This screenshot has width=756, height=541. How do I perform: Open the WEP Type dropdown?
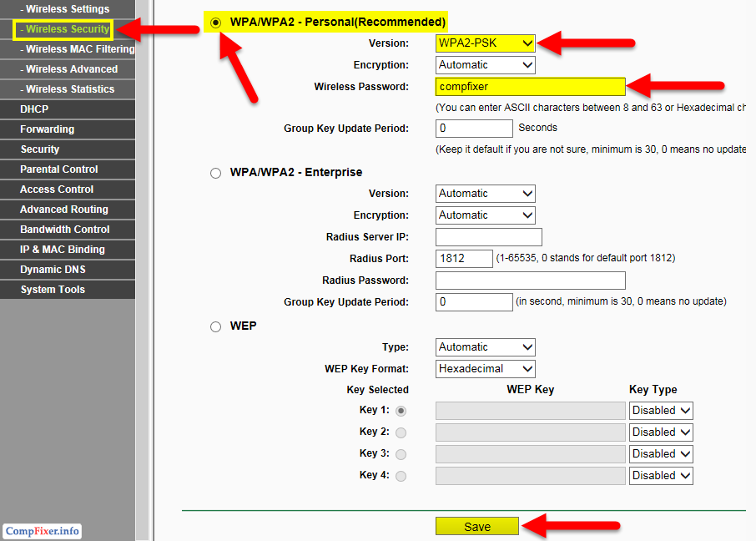(485, 346)
